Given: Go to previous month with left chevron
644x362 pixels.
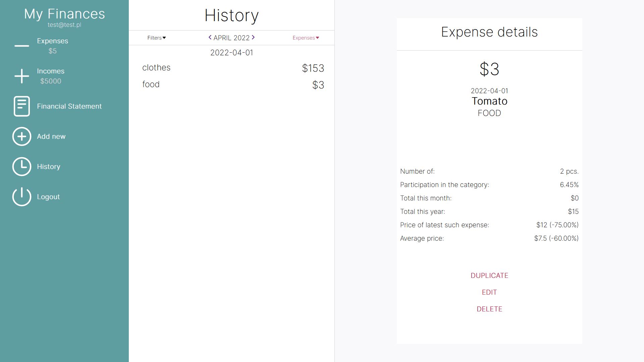Looking at the screenshot, I should (x=210, y=38).
